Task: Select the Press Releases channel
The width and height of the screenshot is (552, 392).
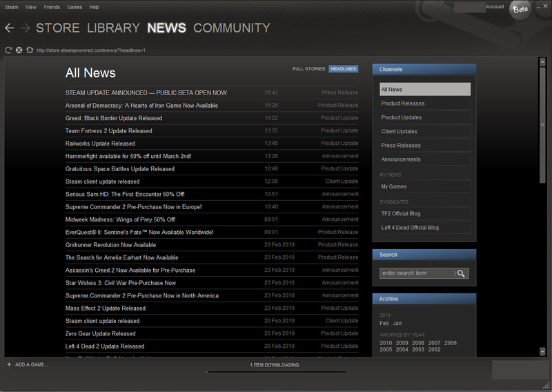Action: [425, 145]
